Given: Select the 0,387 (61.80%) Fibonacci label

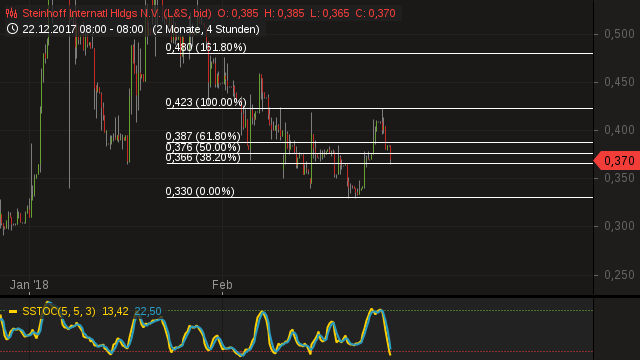Looking at the screenshot, I should coord(203,136).
